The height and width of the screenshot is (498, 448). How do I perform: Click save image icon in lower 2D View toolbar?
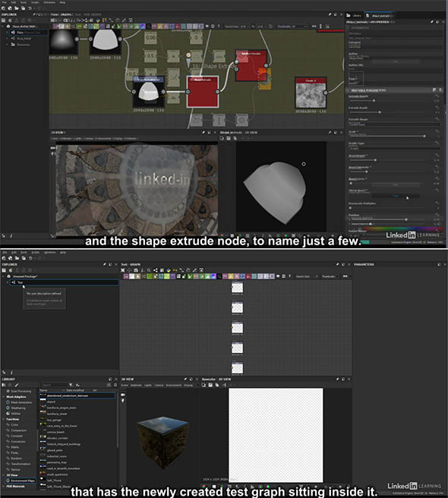210,385
